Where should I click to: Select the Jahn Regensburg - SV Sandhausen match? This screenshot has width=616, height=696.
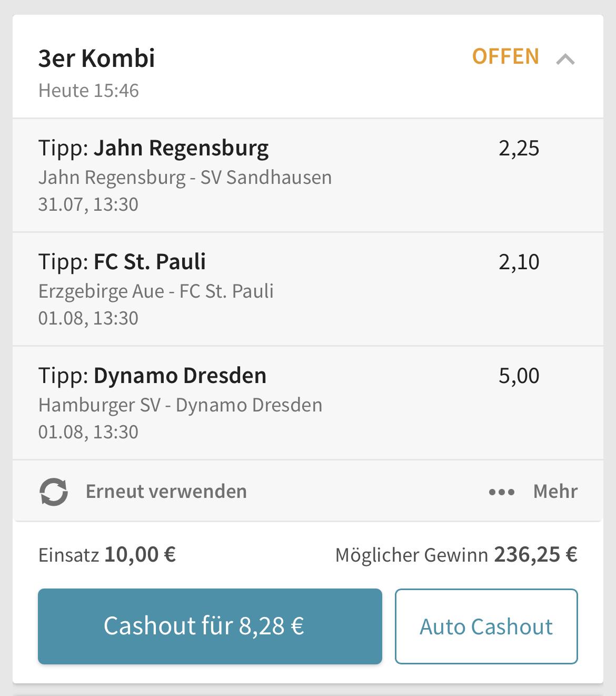tap(185, 178)
